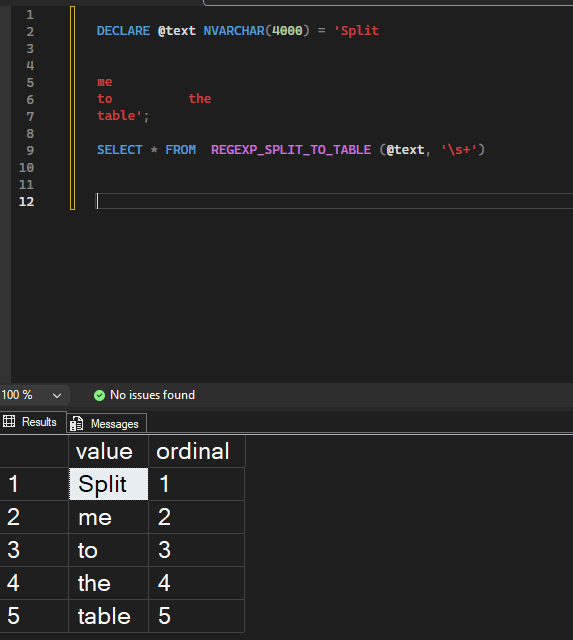573x640 pixels.
Task: Click ordinal value 5 cell for table
Action: [x=197, y=616]
